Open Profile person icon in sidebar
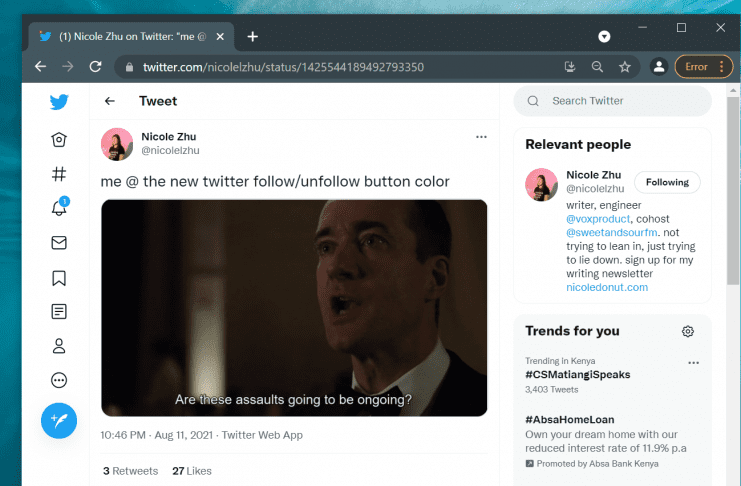Viewport: 741px width, 486px height. click(59, 346)
